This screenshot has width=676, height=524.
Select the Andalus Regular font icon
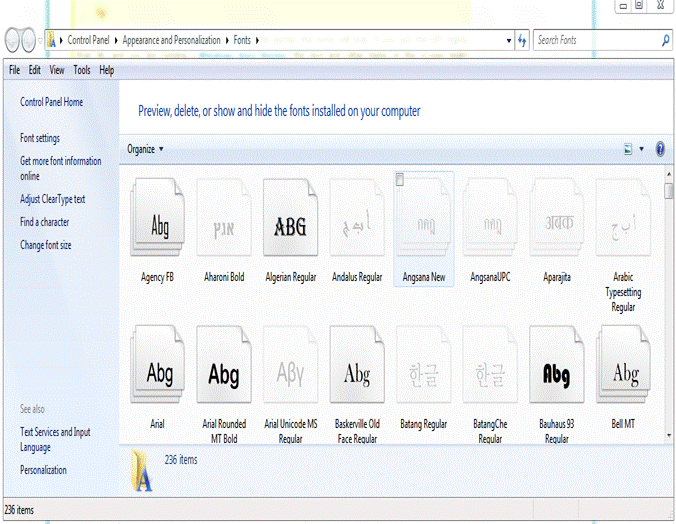[357, 217]
